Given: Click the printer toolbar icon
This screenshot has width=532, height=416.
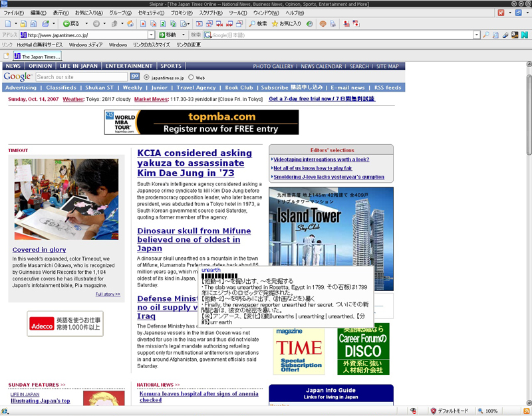Looking at the screenshot, I should pos(333,24).
